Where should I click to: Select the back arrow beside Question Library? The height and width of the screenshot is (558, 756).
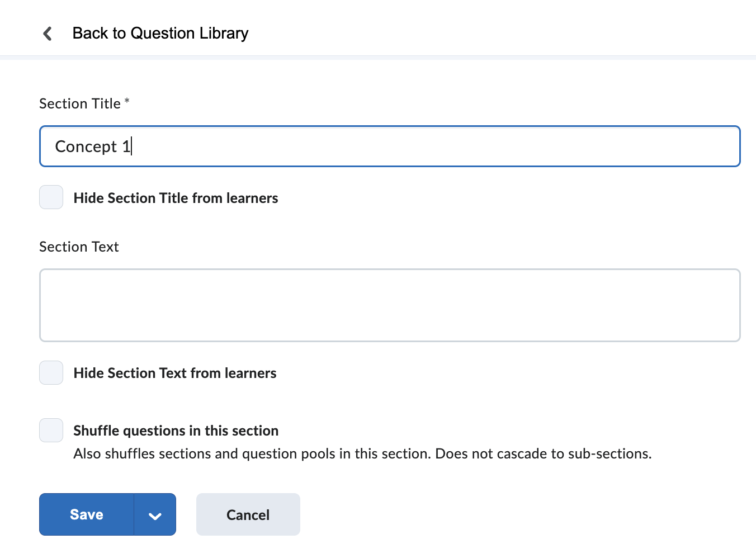pos(48,33)
